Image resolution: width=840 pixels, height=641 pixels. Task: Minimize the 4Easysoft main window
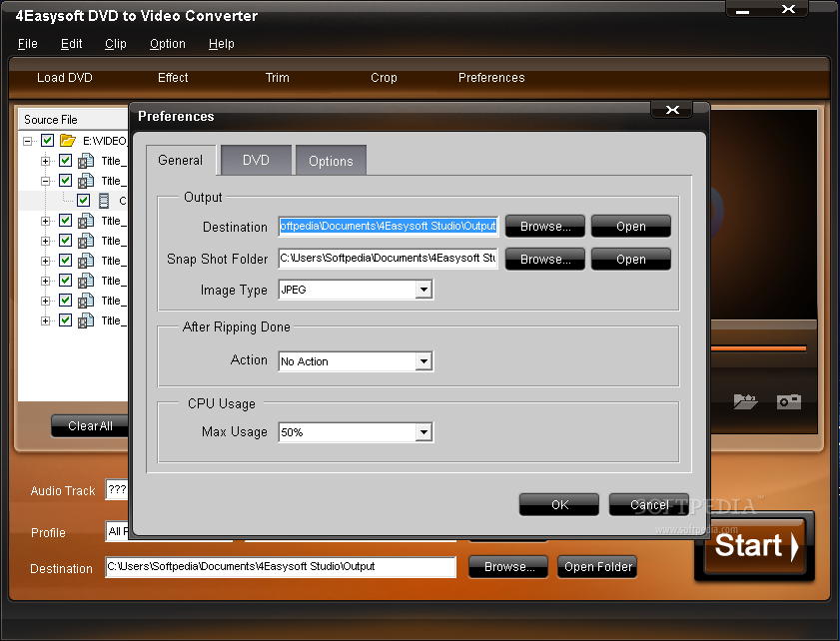742,11
